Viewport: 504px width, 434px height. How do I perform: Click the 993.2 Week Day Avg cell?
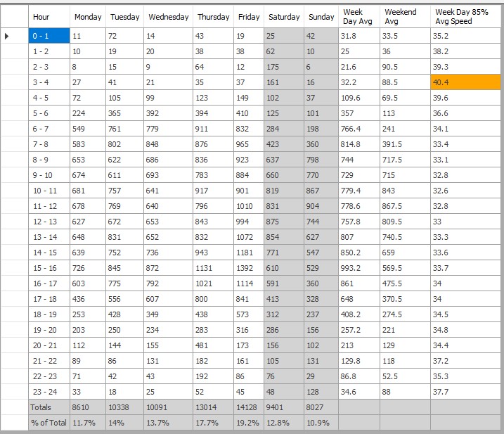[x=358, y=268]
